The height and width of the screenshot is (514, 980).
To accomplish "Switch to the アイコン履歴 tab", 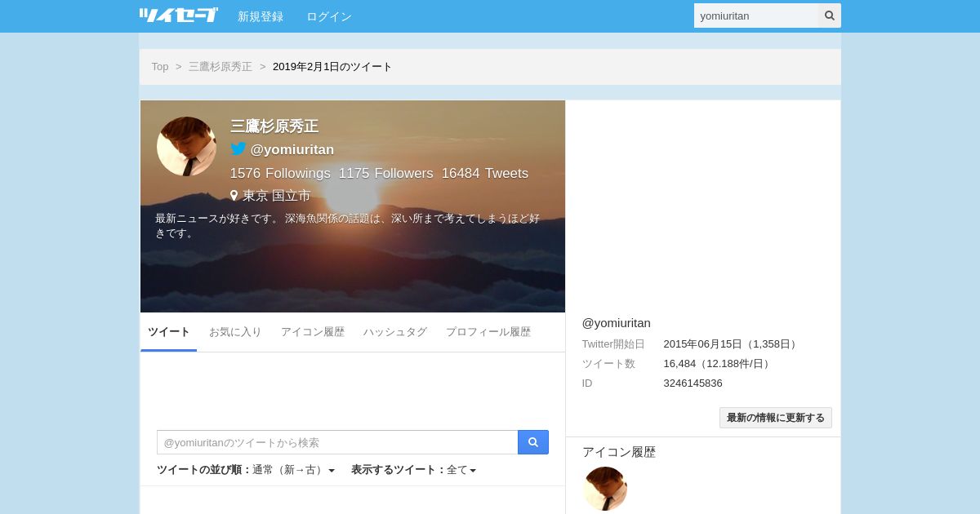I will coord(313,332).
